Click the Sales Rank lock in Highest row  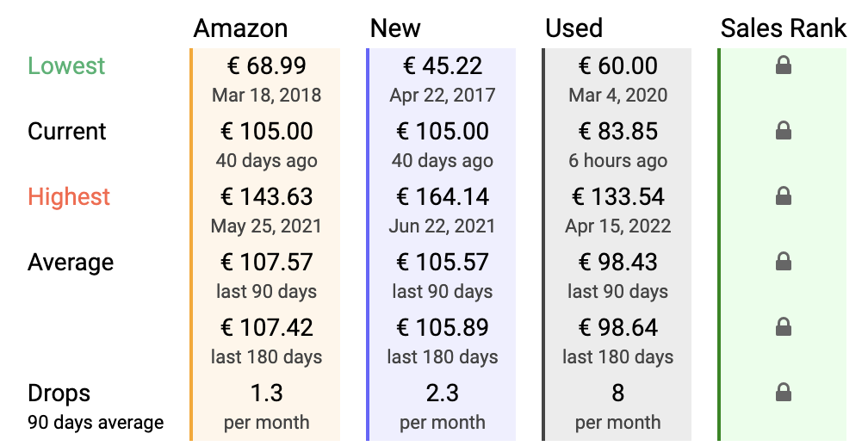coord(783,196)
